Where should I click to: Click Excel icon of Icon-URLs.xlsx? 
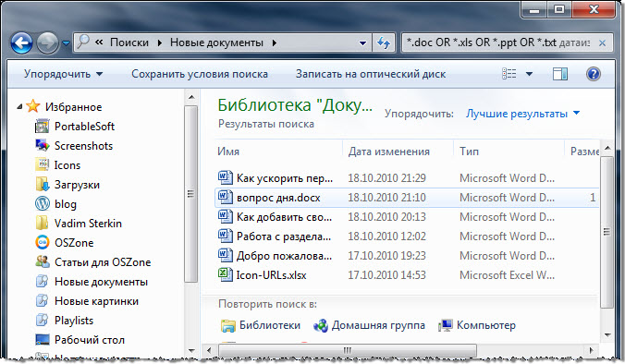tap(226, 274)
